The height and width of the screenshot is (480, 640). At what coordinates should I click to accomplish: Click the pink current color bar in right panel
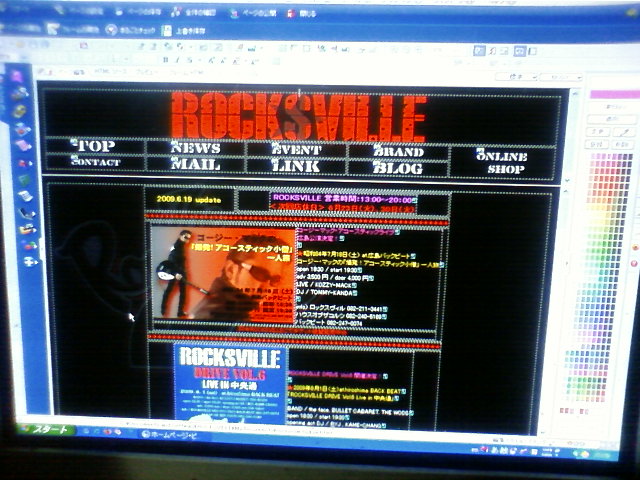(615, 95)
